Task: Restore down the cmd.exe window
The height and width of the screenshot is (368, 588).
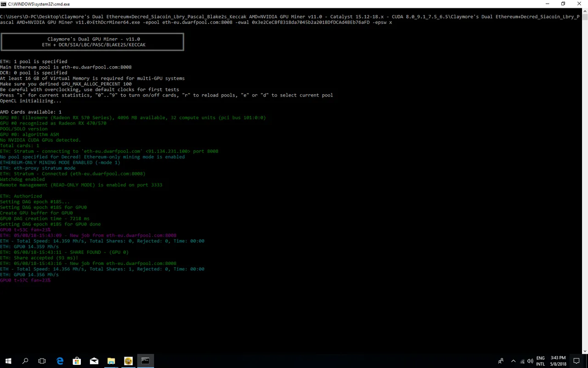Action: click(563, 4)
